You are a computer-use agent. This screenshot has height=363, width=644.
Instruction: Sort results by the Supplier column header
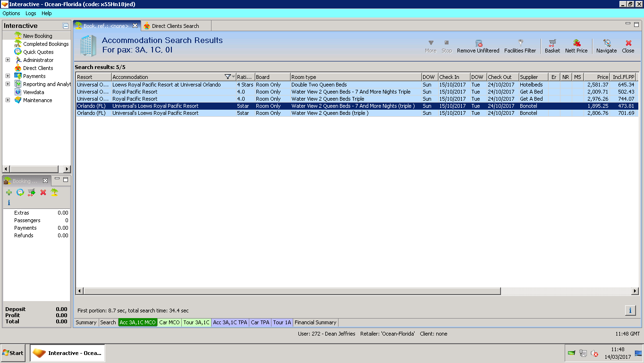533,77
